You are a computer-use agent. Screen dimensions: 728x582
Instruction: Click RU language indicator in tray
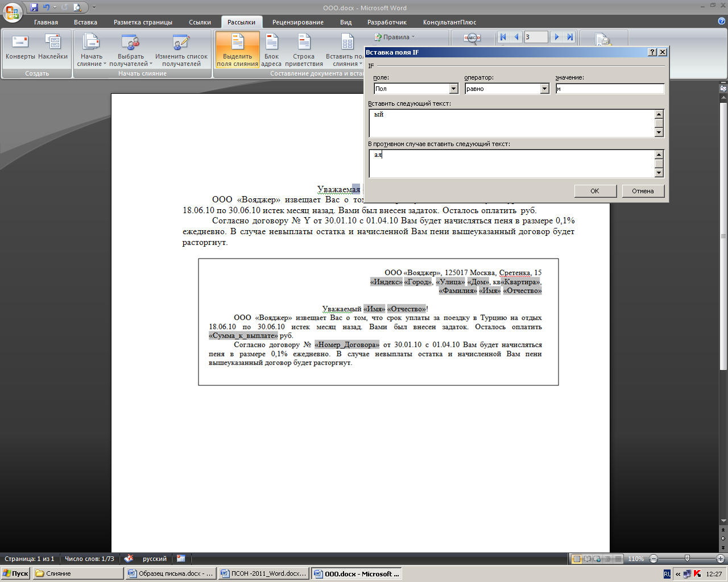point(667,574)
